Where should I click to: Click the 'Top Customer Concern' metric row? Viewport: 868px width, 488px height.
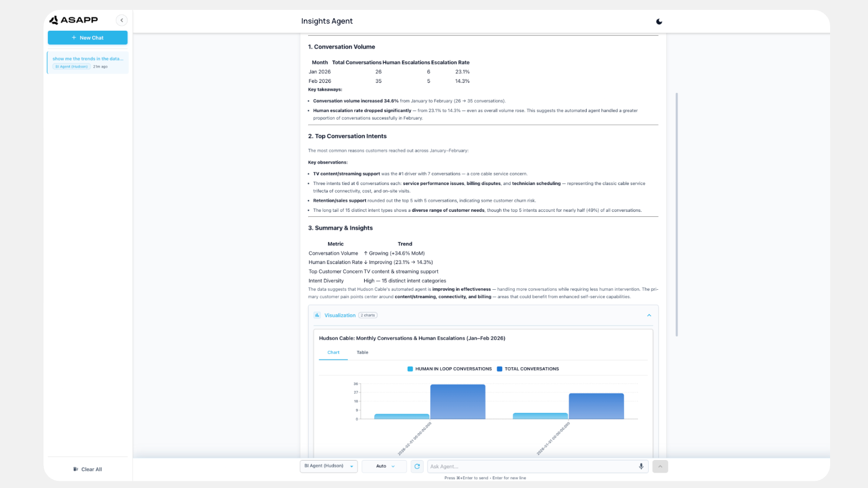374,271
